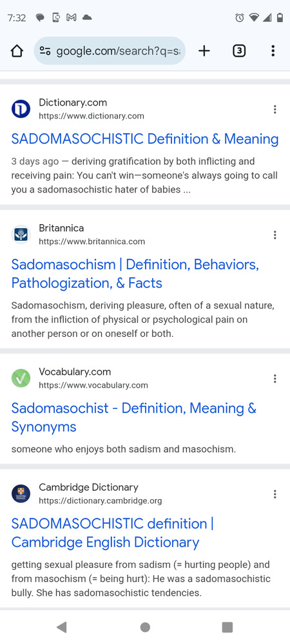Screen dimensions: 290x644
Task: Open options menu for Dictionary.com result
Action: pyautogui.click(x=275, y=109)
